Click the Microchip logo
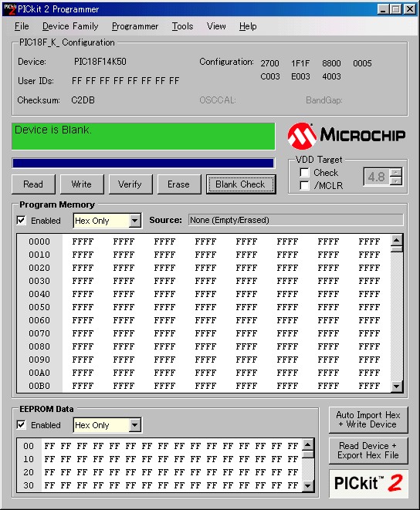 [x=347, y=136]
